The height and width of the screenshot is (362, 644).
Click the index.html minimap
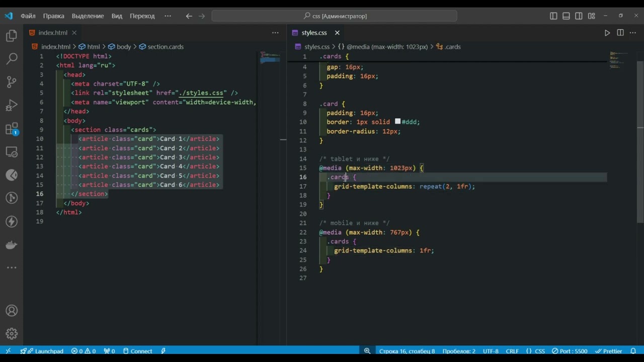tap(270, 57)
